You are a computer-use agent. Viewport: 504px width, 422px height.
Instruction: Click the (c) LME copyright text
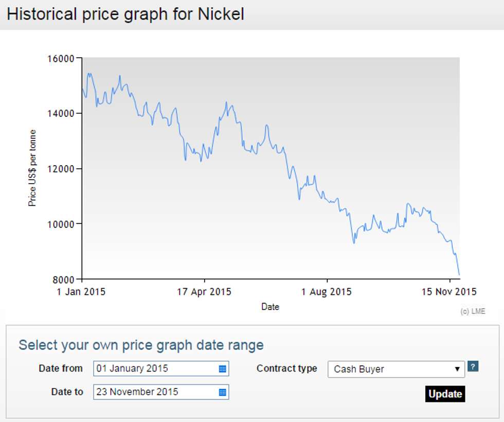pos(473,311)
